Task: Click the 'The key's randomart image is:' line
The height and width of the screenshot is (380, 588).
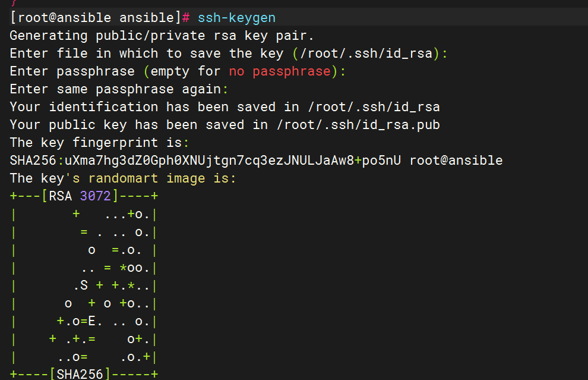Action: [x=123, y=178]
